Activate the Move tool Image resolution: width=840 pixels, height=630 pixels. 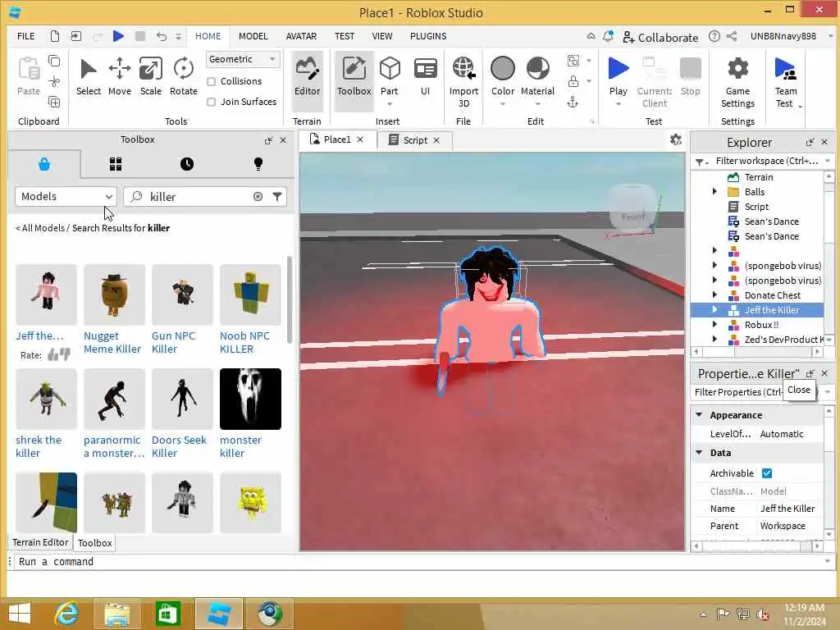[120, 78]
